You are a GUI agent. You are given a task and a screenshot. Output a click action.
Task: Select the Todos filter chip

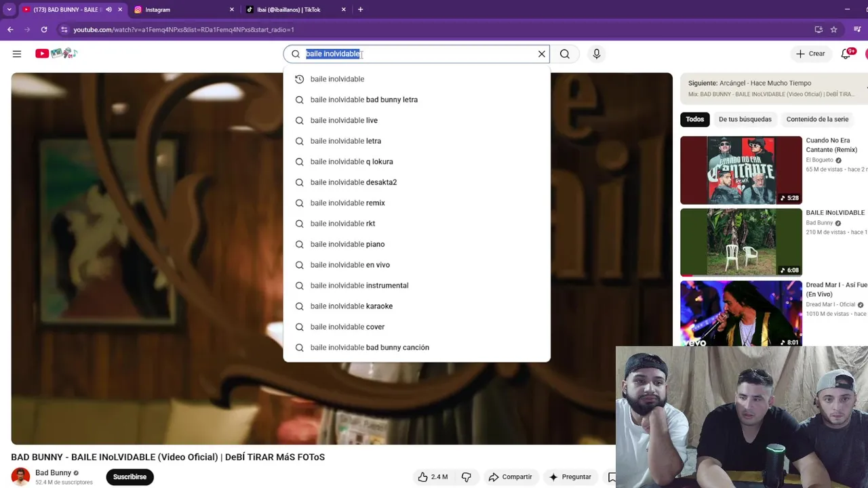[694, 119]
